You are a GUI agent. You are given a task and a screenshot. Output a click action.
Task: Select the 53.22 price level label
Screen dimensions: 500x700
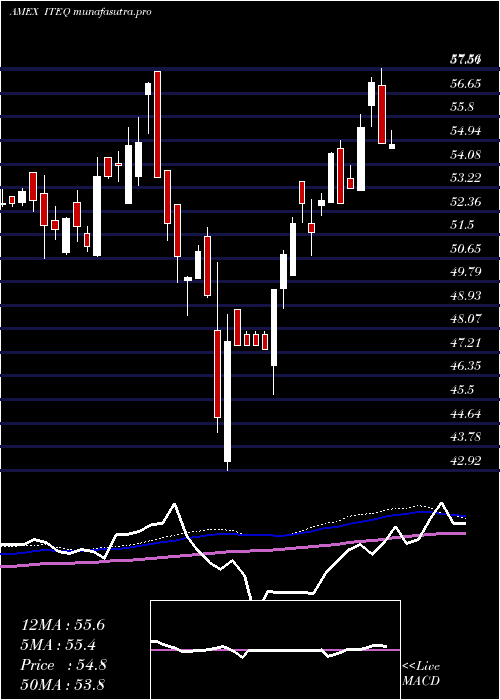(x=466, y=178)
